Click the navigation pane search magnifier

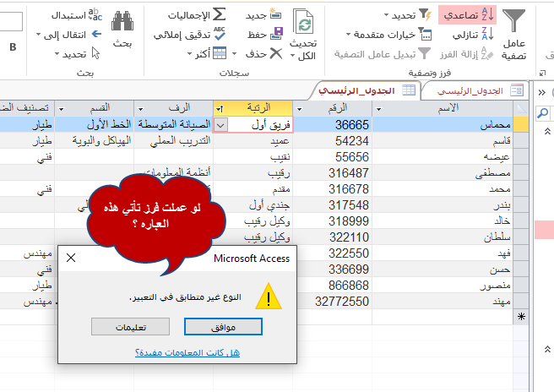(x=543, y=113)
